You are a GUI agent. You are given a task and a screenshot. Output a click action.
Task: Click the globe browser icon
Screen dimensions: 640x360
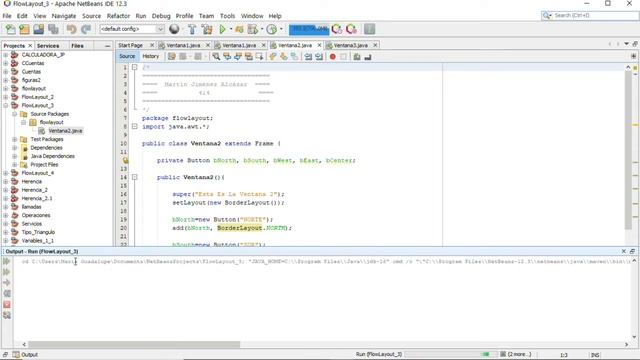[174, 29]
